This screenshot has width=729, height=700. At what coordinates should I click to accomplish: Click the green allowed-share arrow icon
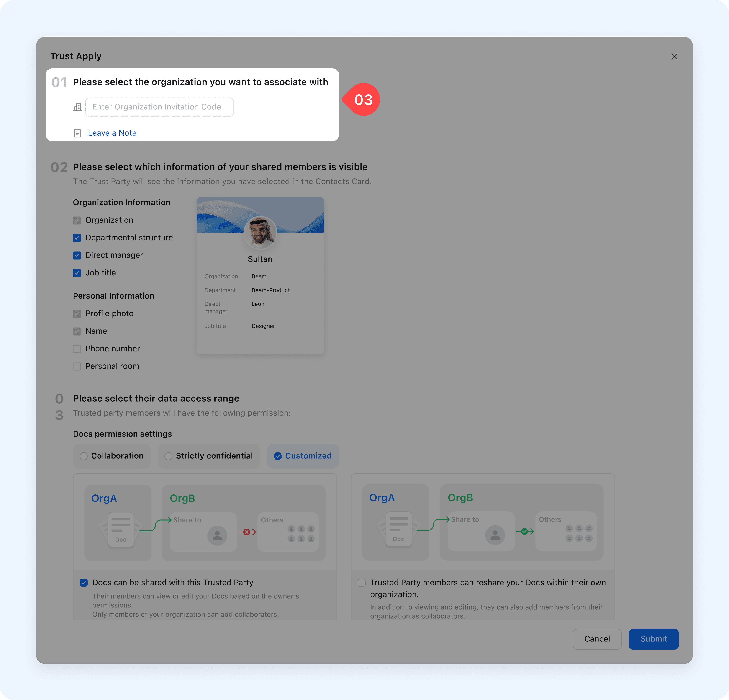pyautogui.click(x=525, y=531)
